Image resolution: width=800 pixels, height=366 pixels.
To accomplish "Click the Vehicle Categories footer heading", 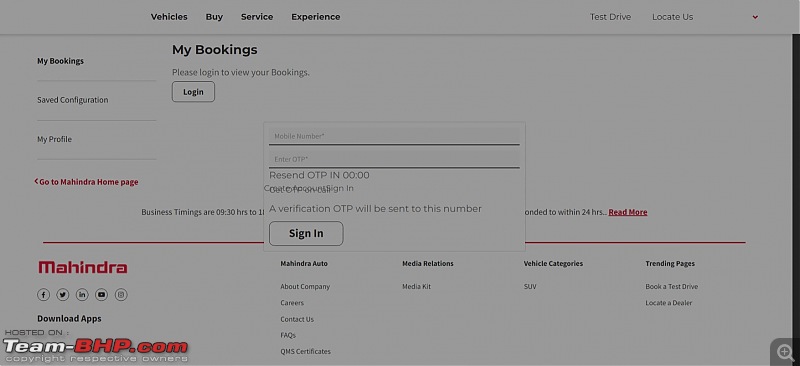I will coord(553,263).
